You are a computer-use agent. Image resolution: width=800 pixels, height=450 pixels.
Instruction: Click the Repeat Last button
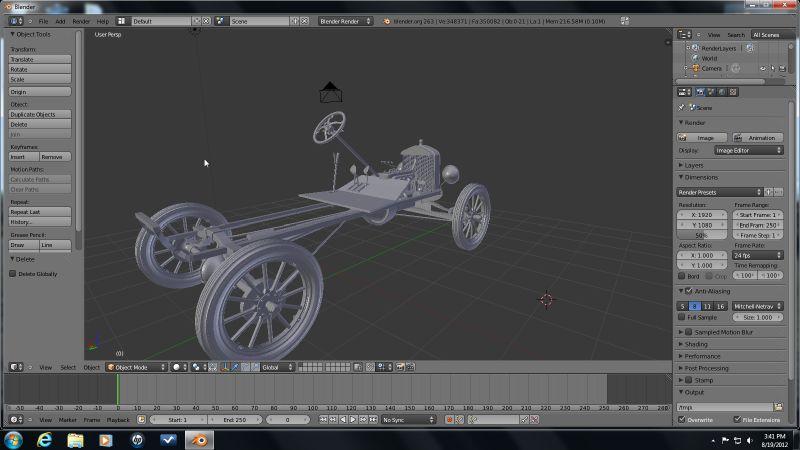click(40, 212)
